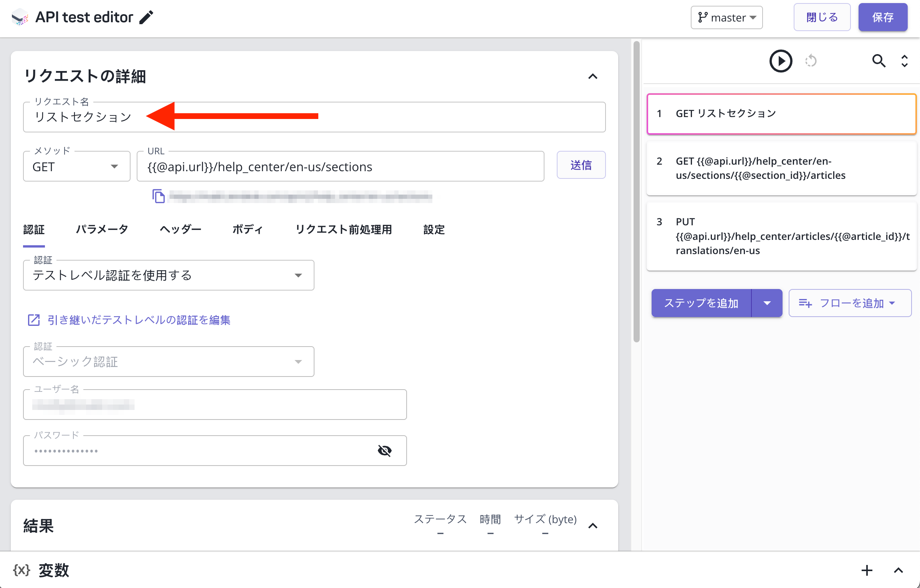Click the vertical scrollbar of request panel
Viewport: 920px width, 588px height.
(636, 192)
